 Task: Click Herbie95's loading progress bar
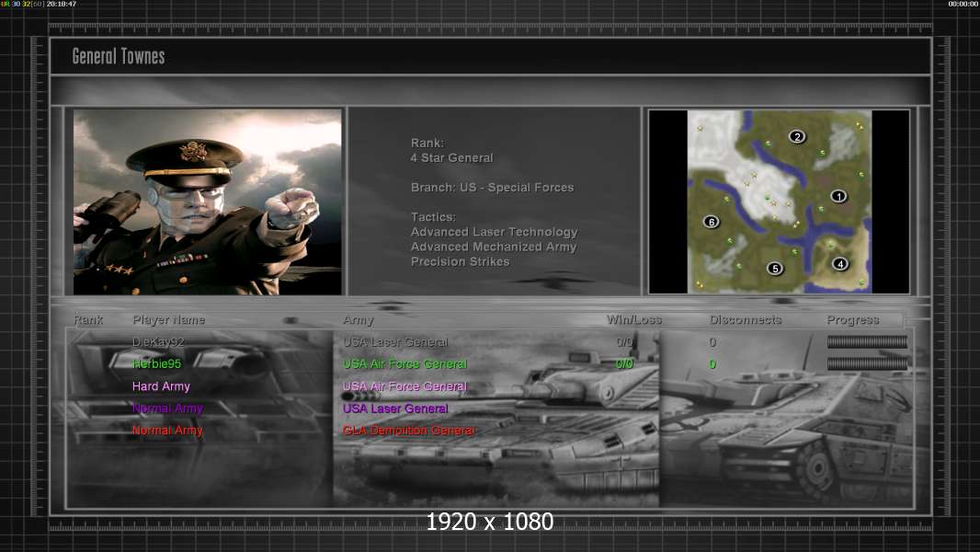click(867, 363)
